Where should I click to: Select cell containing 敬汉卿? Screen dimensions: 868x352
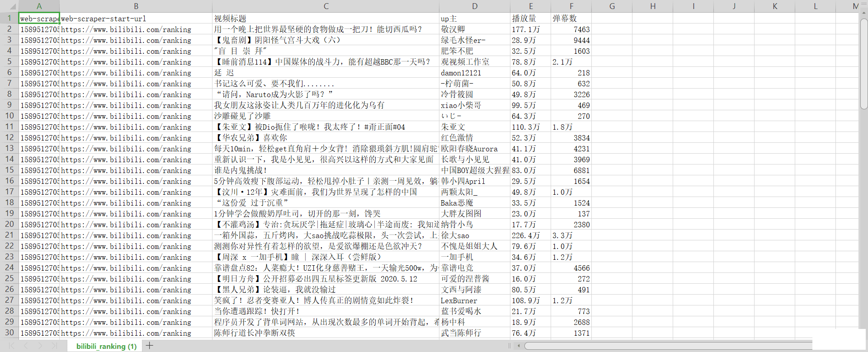tap(475, 29)
